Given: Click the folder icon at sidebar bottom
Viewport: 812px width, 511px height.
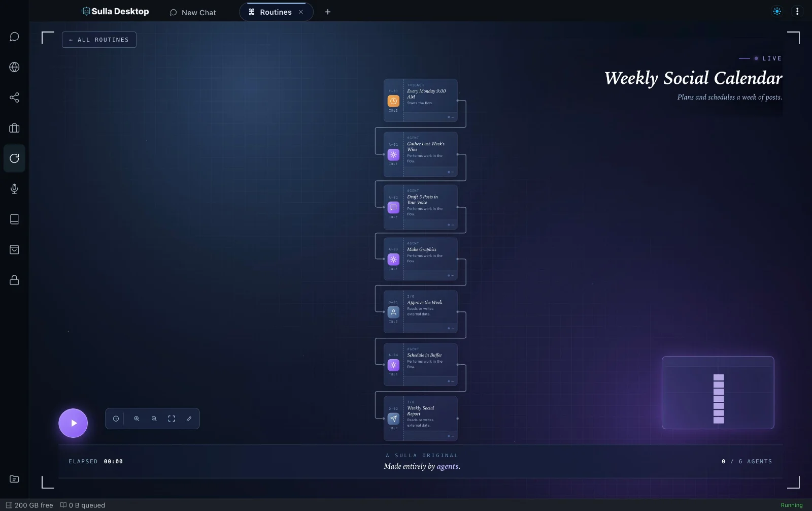Looking at the screenshot, I should (x=14, y=479).
